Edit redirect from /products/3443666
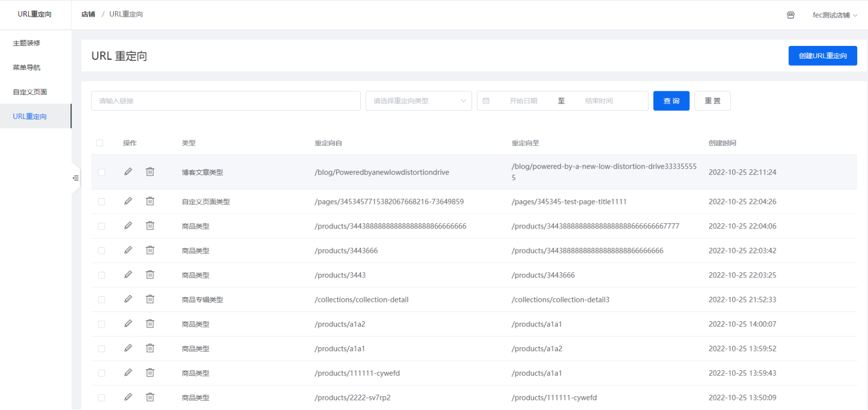The width and height of the screenshot is (868, 410). (128, 250)
